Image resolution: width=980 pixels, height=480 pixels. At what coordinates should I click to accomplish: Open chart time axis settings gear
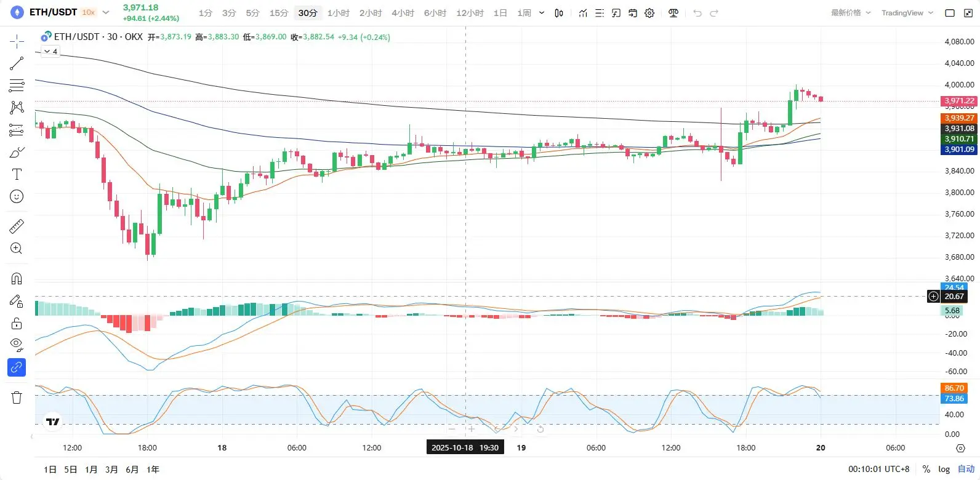960,448
